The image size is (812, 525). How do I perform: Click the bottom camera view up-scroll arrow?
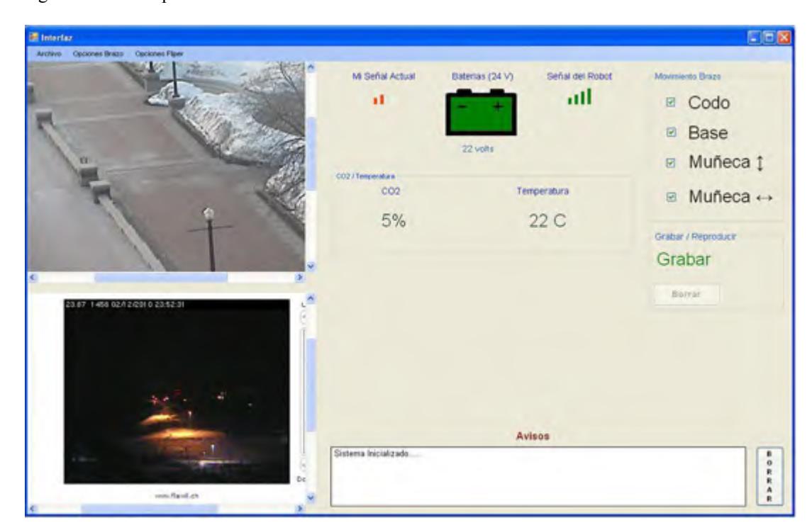[x=311, y=298]
